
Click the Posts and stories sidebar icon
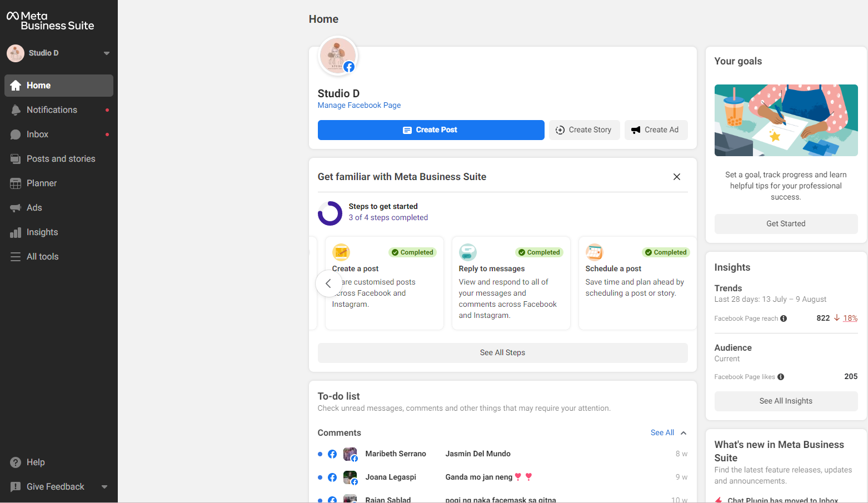(x=16, y=159)
